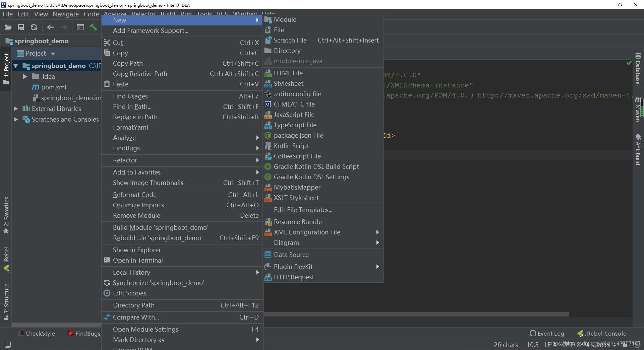Image resolution: width=644 pixels, height=350 pixels.
Task: Open the JRebel Console panel
Action: 602,334
